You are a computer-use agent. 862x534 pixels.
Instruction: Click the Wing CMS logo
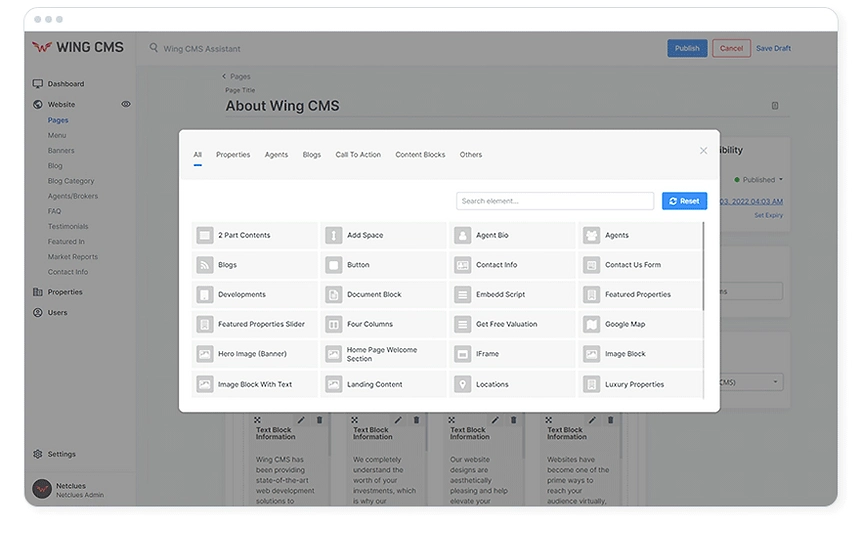point(78,47)
